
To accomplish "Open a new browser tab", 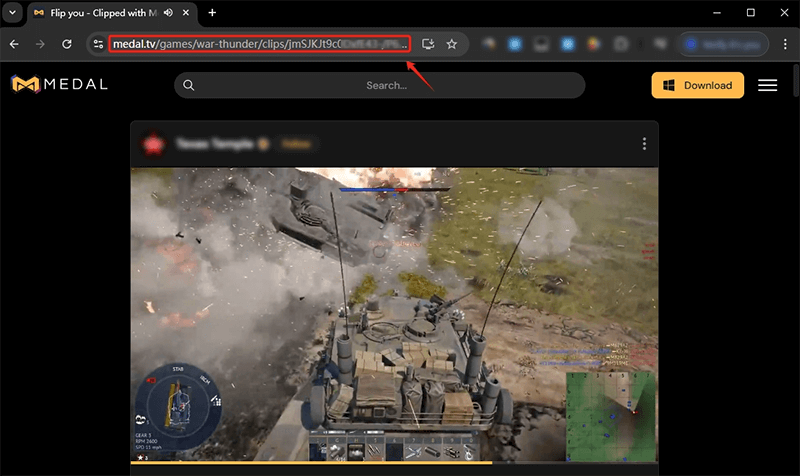I will point(212,13).
